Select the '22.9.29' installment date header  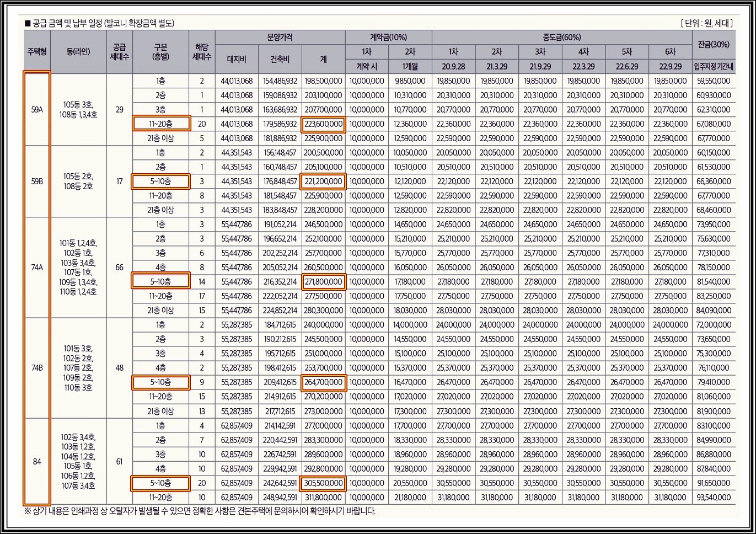coord(670,66)
